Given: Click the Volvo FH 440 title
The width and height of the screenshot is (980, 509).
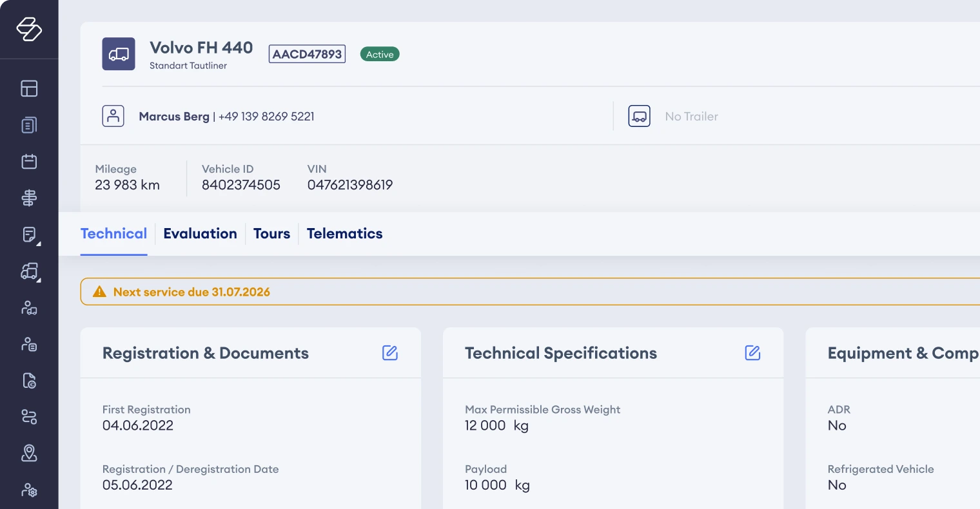Looking at the screenshot, I should 201,48.
